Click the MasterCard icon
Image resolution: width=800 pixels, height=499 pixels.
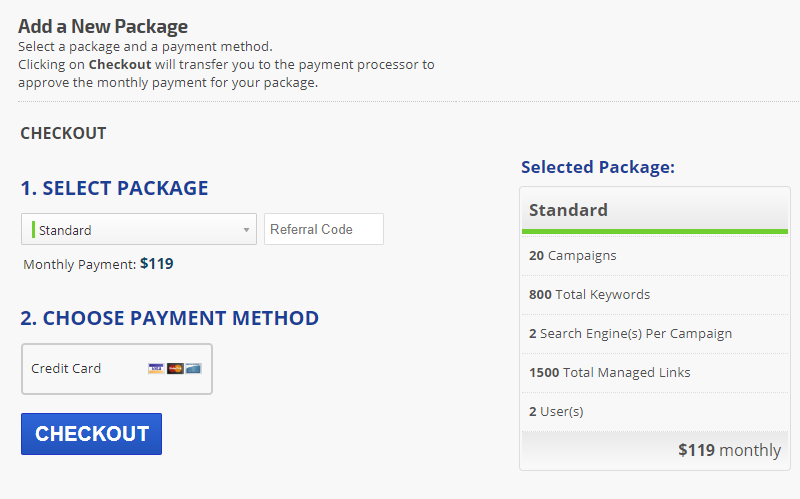pyautogui.click(x=175, y=368)
